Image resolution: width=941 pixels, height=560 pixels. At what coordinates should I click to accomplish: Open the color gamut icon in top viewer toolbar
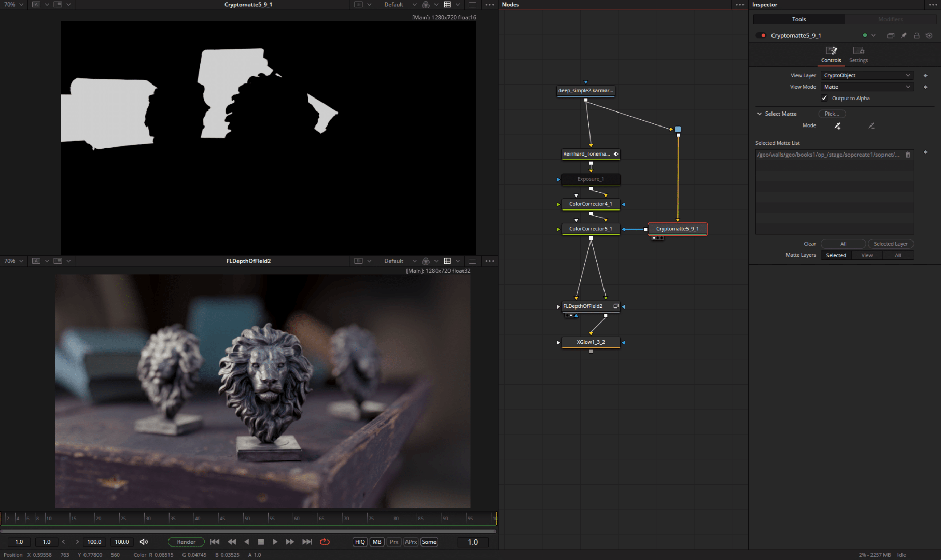point(426,4)
